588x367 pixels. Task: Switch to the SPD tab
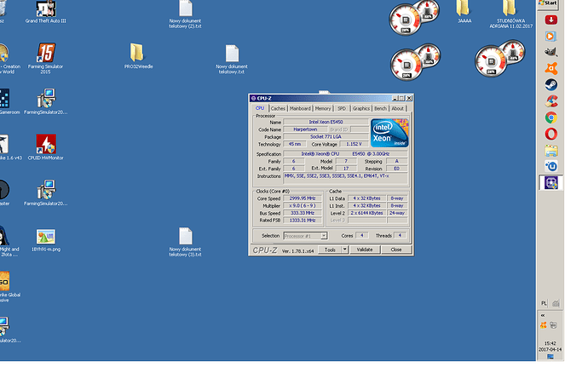pyautogui.click(x=342, y=108)
